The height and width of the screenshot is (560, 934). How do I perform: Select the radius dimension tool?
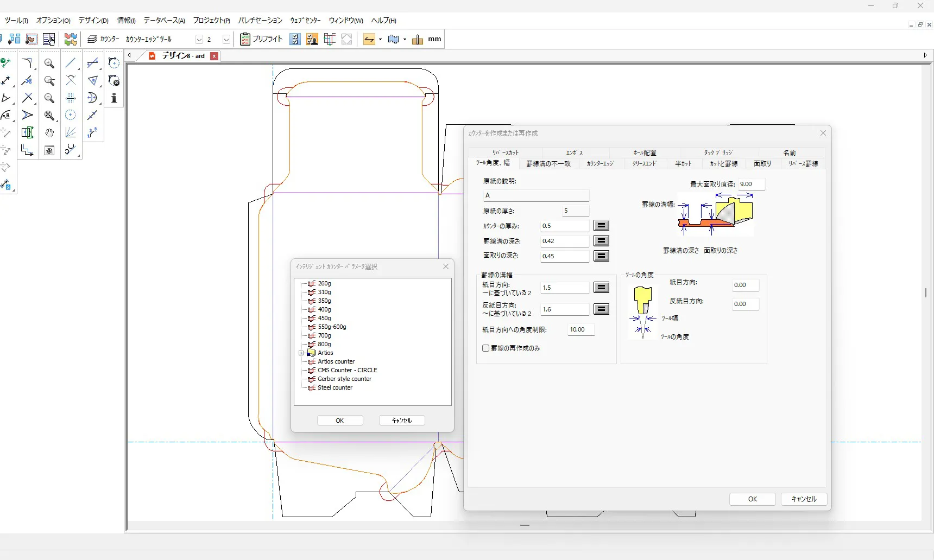click(x=6, y=116)
